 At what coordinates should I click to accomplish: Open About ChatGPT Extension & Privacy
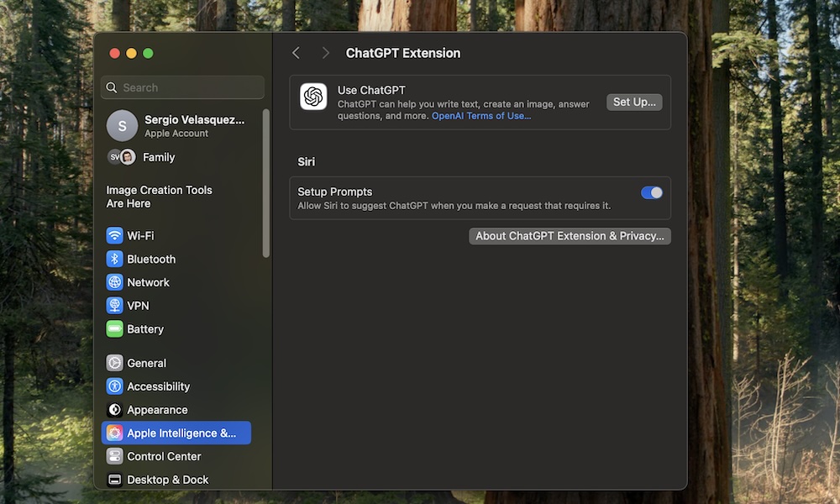pyautogui.click(x=570, y=236)
